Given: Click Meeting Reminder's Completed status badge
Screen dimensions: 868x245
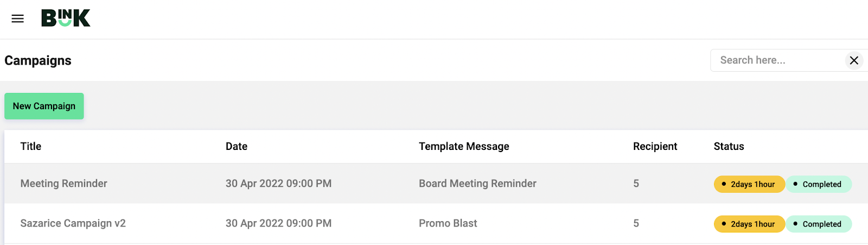Looking at the screenshot, I should [x=818, y=184].
